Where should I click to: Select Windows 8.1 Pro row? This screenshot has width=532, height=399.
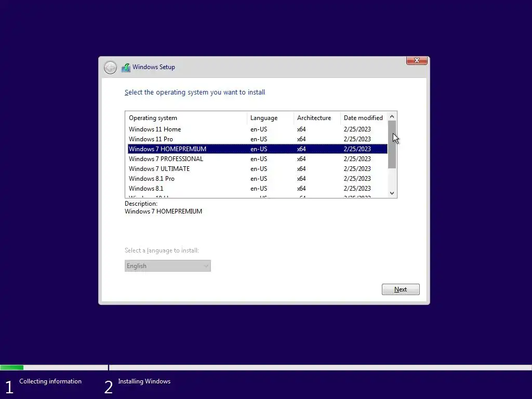[x=258, y=179]
